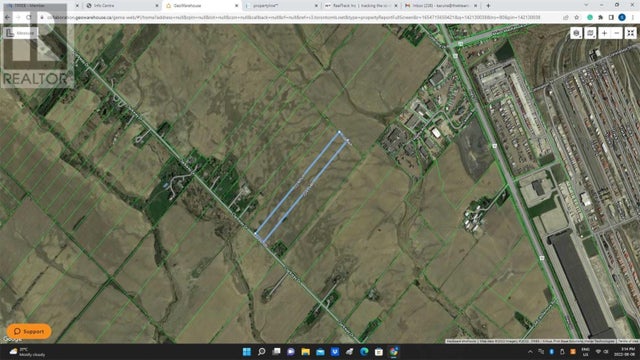Screen dimensions: 640x360
Task: Open Microsoft Edge from taskbar
Action: pyautogui.click(x=364, y=351)
